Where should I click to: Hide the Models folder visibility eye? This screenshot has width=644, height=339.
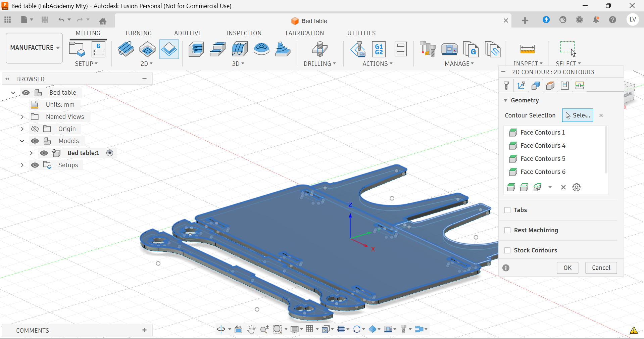click(x=35, y=141)
